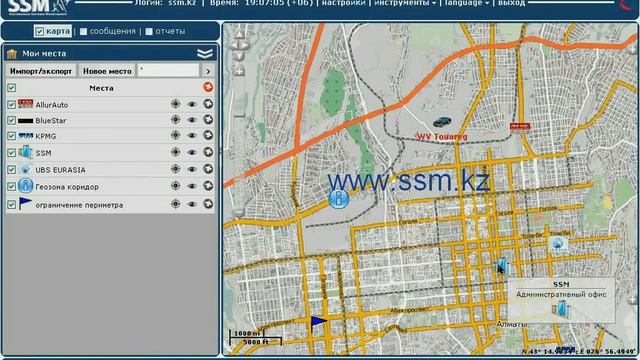Center map on Геозона коридор crosshair icon
The image size is (640, 360).
click(x=176, y=186)
